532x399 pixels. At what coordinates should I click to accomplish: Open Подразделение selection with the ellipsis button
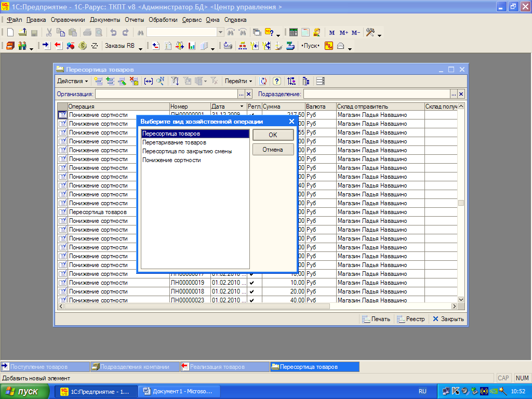[x=454, y=95]
